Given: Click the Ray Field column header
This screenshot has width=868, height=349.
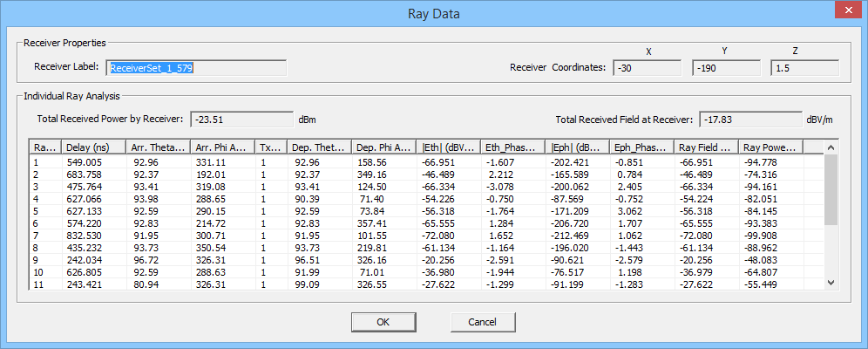Looking at the screenshot, I should (705, 147).
